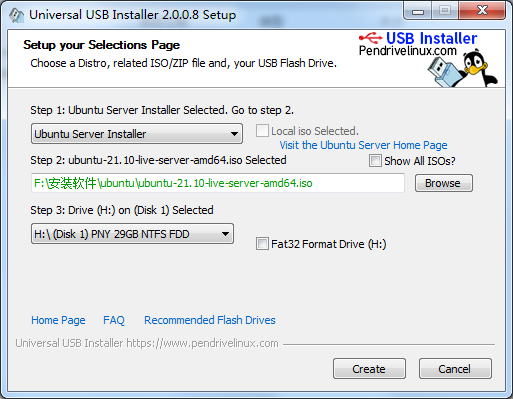Image resolution: width=513 pixels, height=399 pixels.
Task: Click the Cancel button
Action: [455, 369]
